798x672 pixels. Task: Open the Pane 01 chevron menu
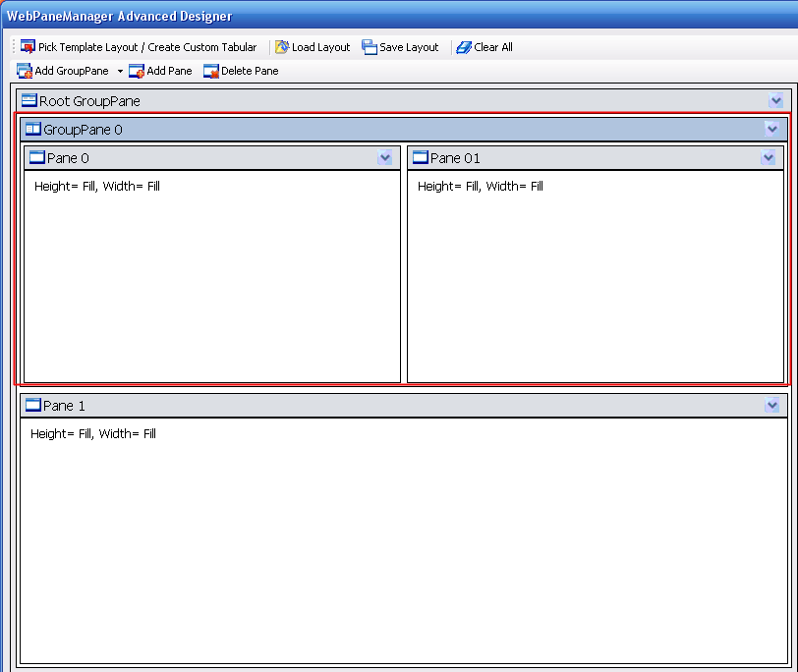[768, 158]
